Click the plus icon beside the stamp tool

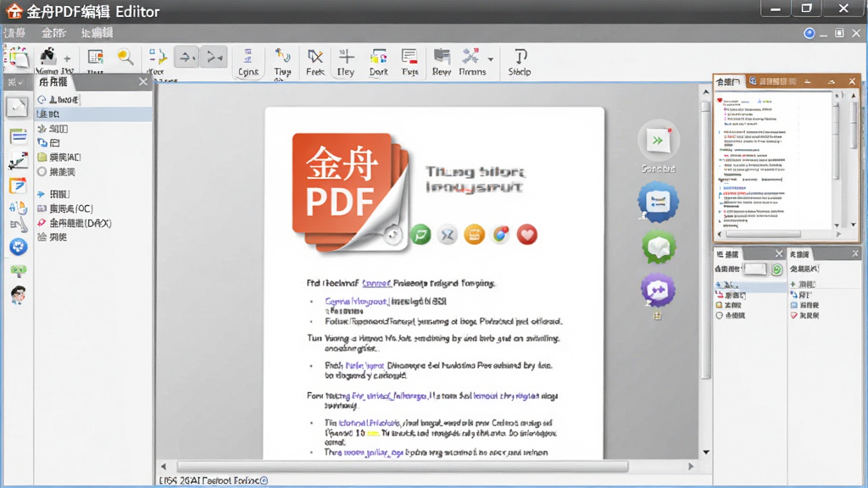(x=67, y=58)
